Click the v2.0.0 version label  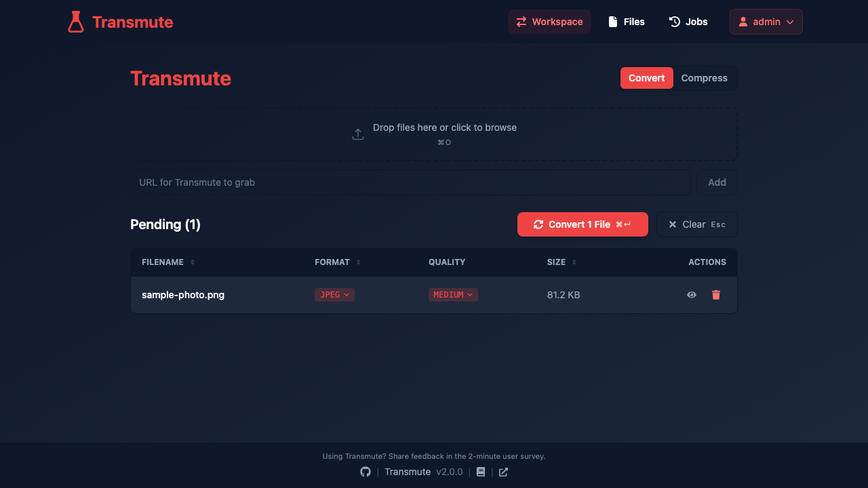click(450, 472)
